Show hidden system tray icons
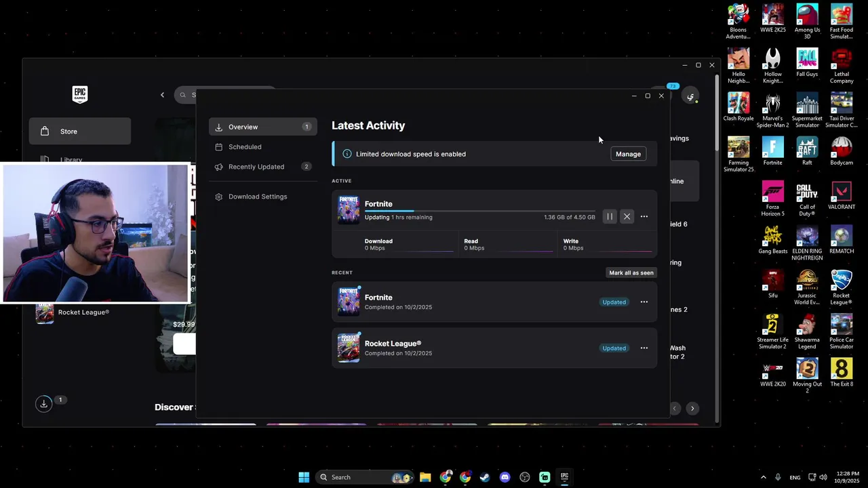Screen dimensions: 868x488 (763, 477)
